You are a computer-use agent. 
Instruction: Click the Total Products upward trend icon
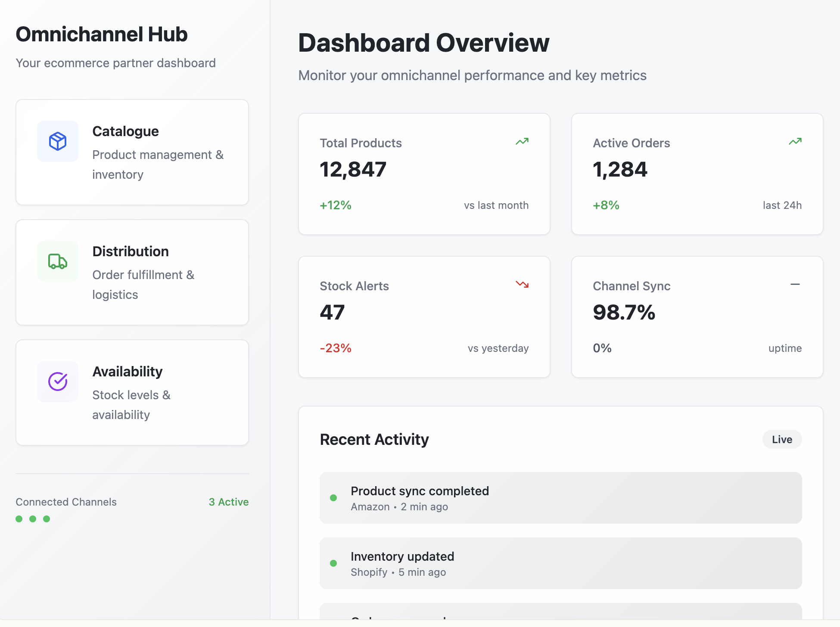522,142
